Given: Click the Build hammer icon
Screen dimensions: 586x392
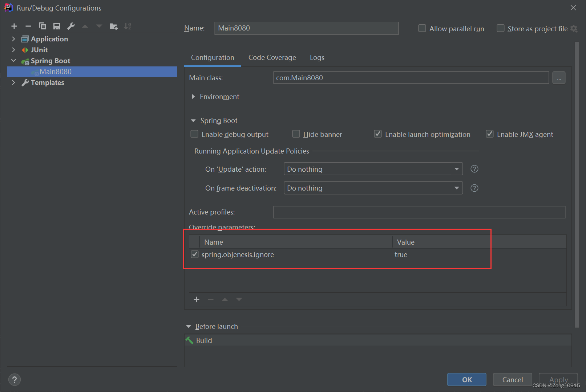Looking at the screenshot, I should point(190,340).
